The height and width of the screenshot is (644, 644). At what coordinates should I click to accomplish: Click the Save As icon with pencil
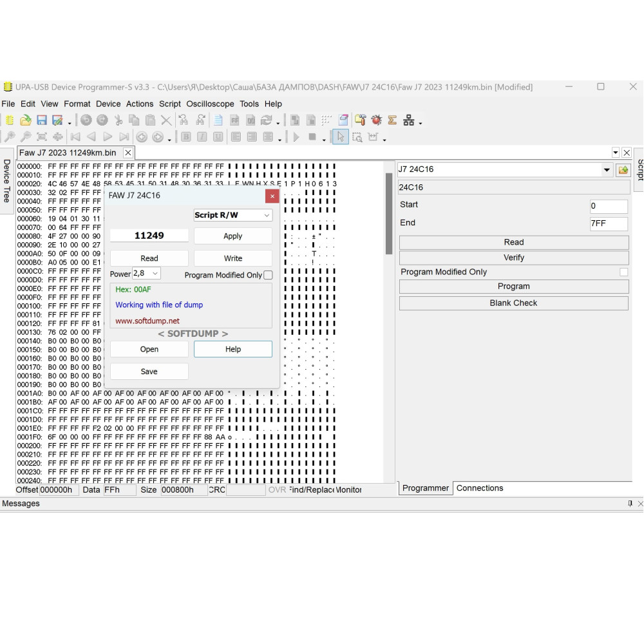(x=57, y=120)
